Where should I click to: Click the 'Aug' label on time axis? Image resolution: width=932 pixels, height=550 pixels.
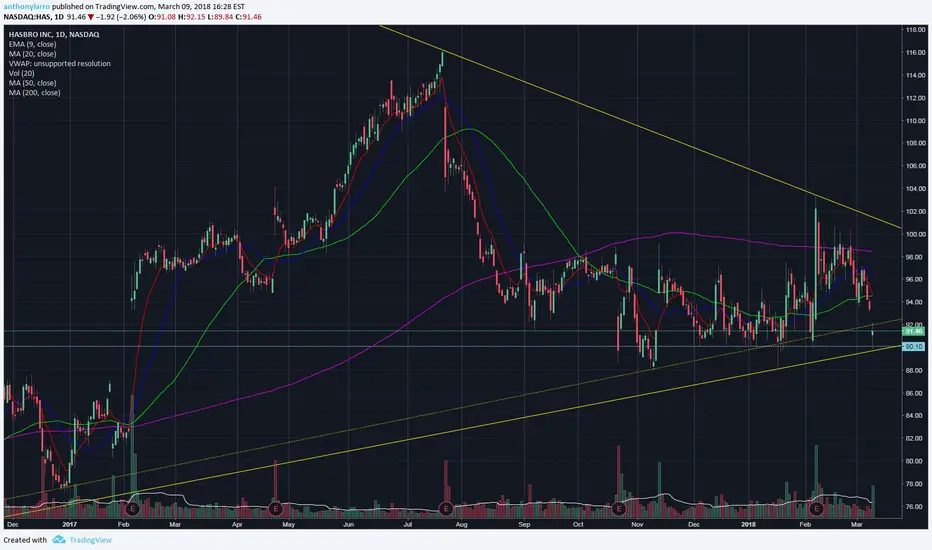[461, 524]
